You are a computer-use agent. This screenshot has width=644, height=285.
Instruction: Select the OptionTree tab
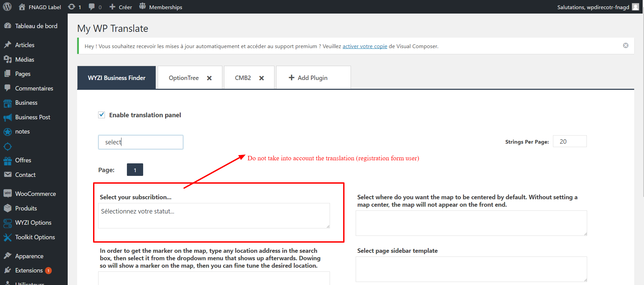[184, 78]
